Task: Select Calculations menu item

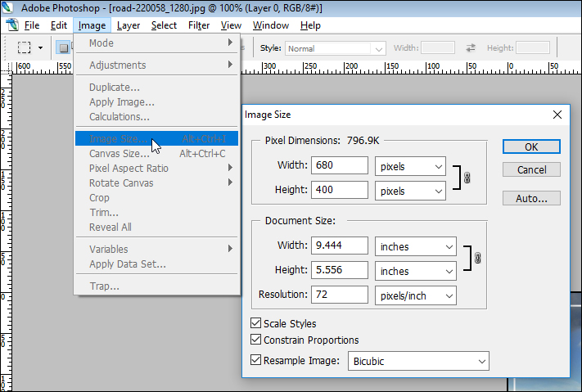Action: [x=156, y=116]
